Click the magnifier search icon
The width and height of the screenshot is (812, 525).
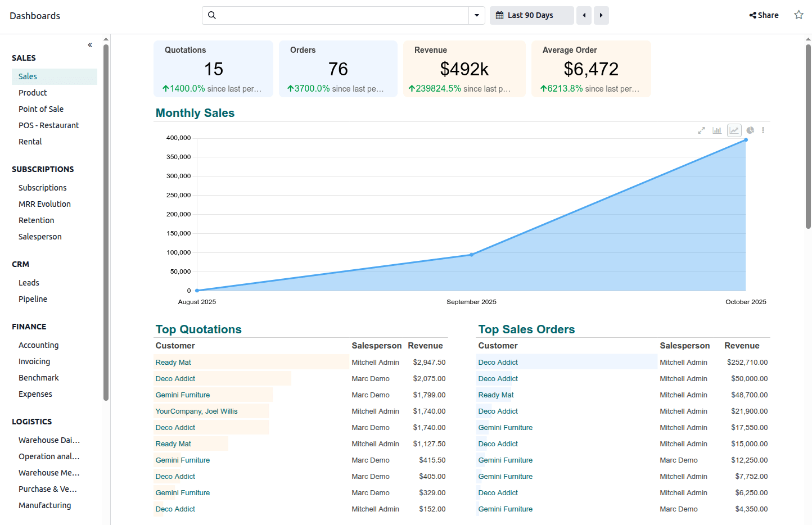pyautogui.click(x=212, y=15)
